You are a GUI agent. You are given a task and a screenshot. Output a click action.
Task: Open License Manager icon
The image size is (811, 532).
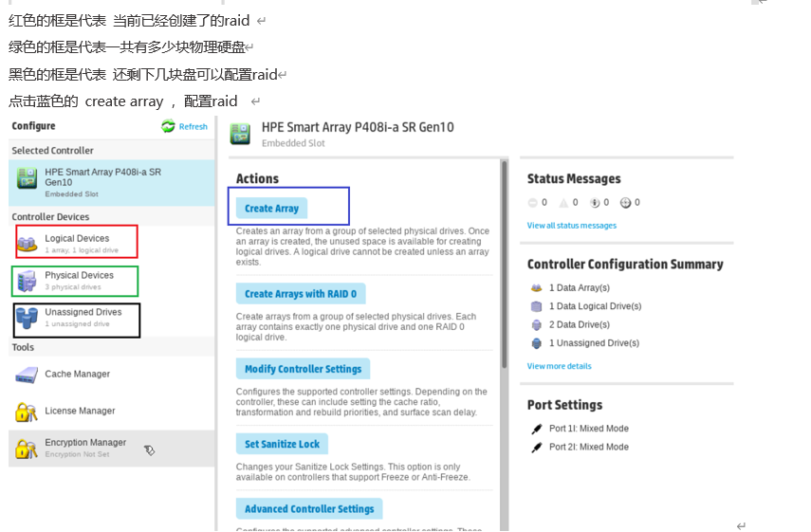27,412
